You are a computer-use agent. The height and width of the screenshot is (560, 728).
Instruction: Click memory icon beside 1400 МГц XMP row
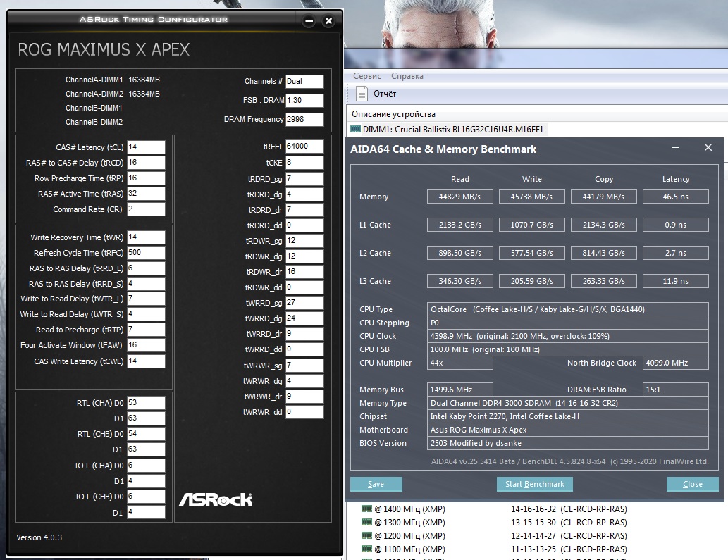click(x=366, y=509)
